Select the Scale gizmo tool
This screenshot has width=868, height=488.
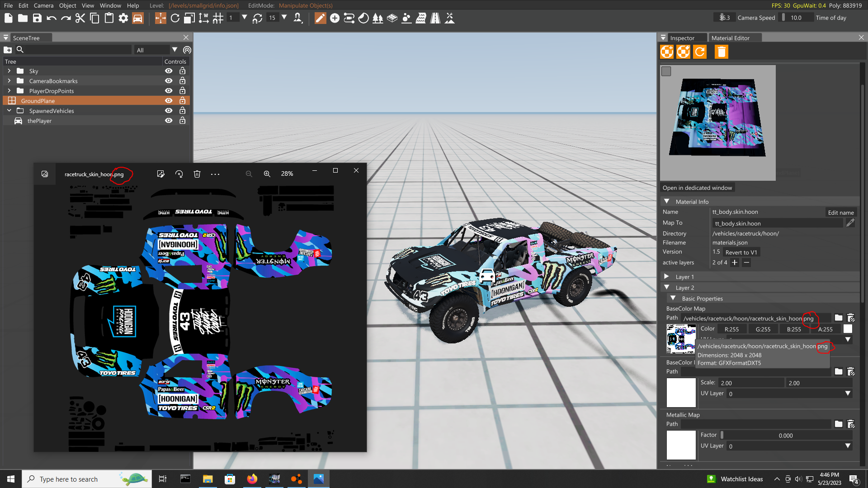[x=189, y=18]
